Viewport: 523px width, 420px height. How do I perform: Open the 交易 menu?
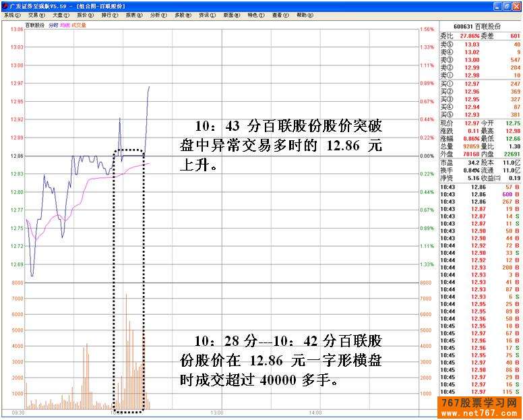(x=36, y=16)
